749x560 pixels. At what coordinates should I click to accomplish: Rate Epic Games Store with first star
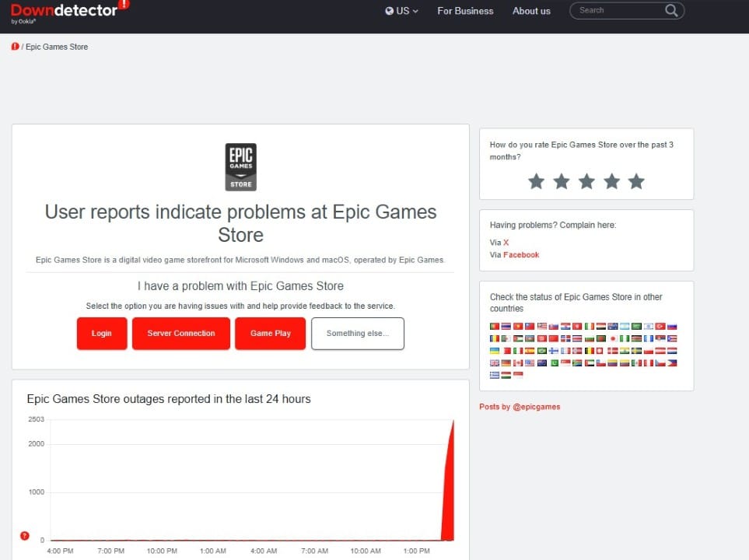[537, 181]
